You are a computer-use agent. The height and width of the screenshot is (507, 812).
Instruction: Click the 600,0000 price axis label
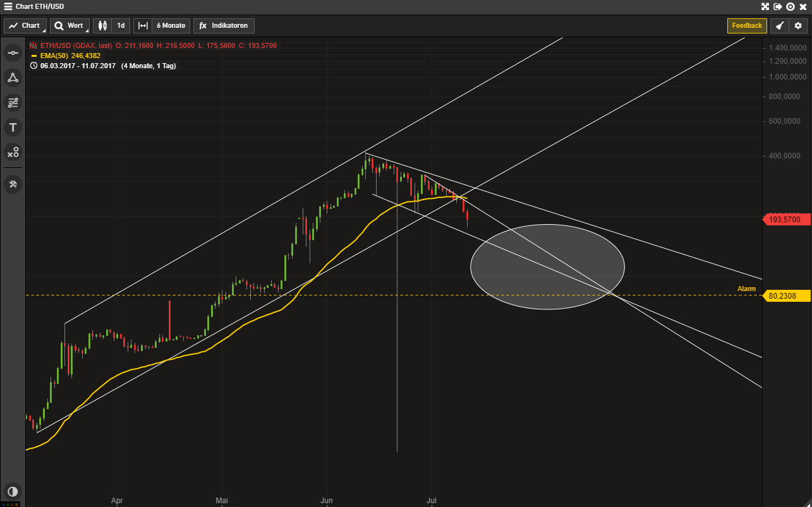click(x=784, y=121)
